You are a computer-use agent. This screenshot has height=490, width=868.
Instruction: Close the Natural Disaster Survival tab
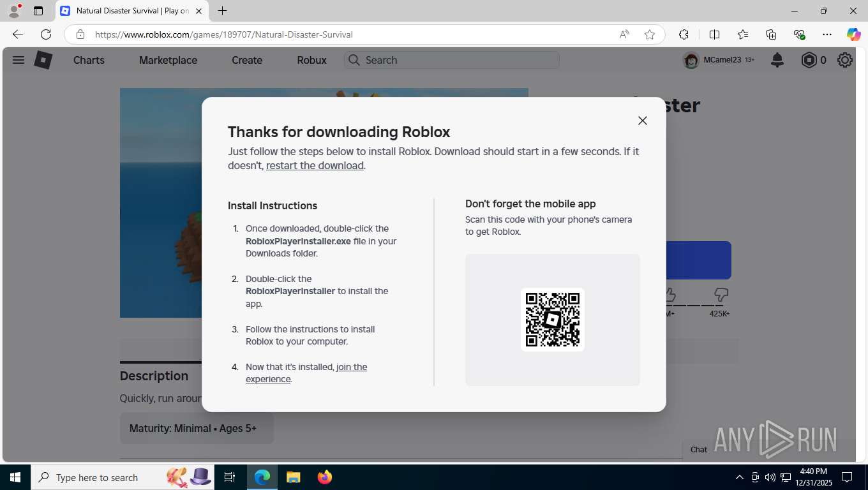(x=198, y=11)
